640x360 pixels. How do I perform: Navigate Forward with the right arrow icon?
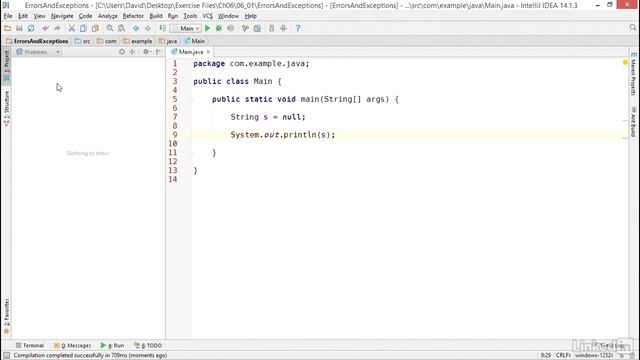148,28
